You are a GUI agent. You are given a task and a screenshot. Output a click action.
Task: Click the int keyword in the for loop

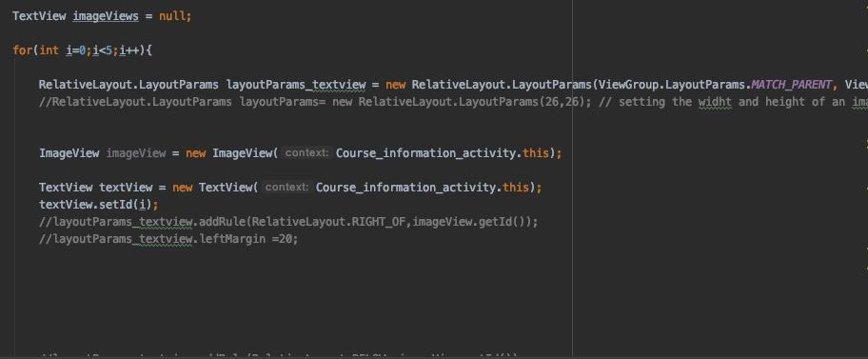click(49, 50)
